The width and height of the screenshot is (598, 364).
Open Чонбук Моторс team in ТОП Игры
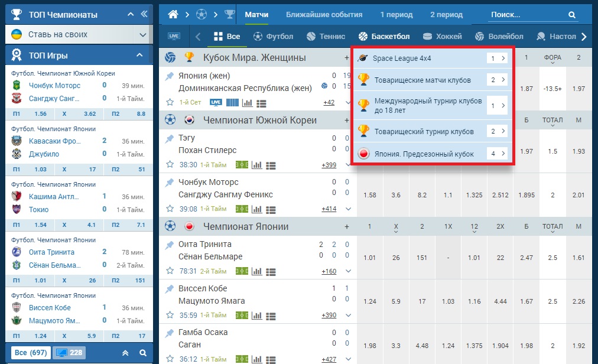point(54,86)
